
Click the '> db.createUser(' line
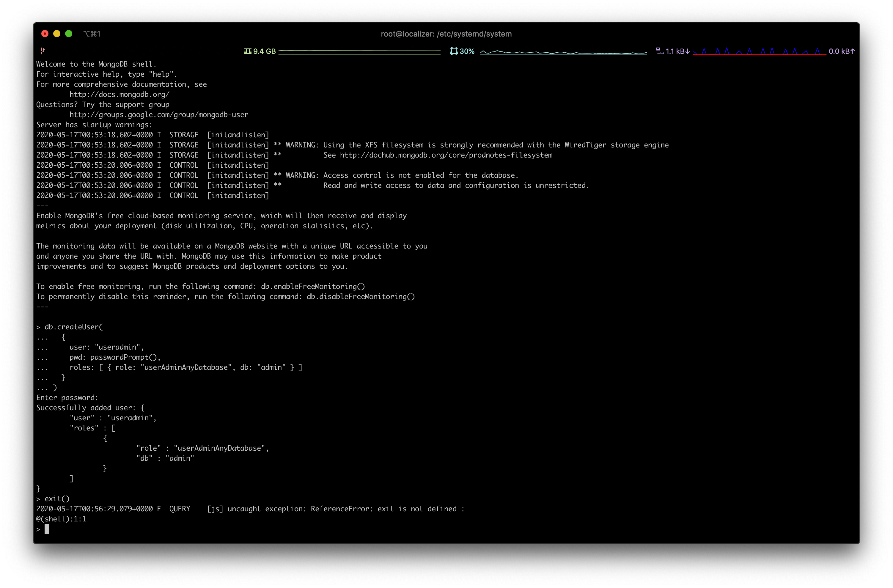70,327
